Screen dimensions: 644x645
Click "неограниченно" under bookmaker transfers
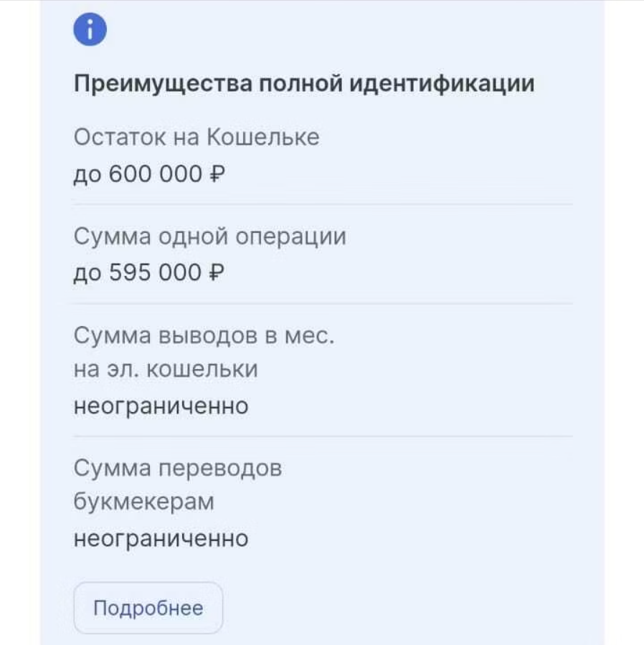pos(161,537)
